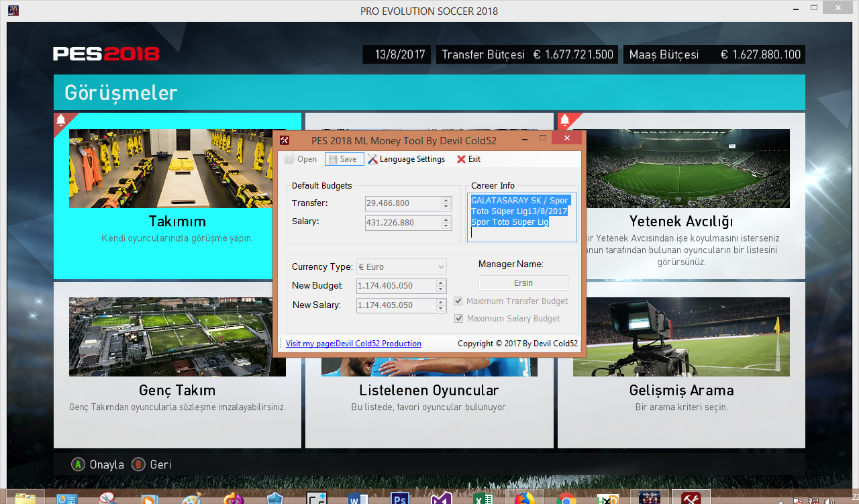Select the Gelişmiş Arama tile
Screen dimensions: 859x504
tap(681, 364)
